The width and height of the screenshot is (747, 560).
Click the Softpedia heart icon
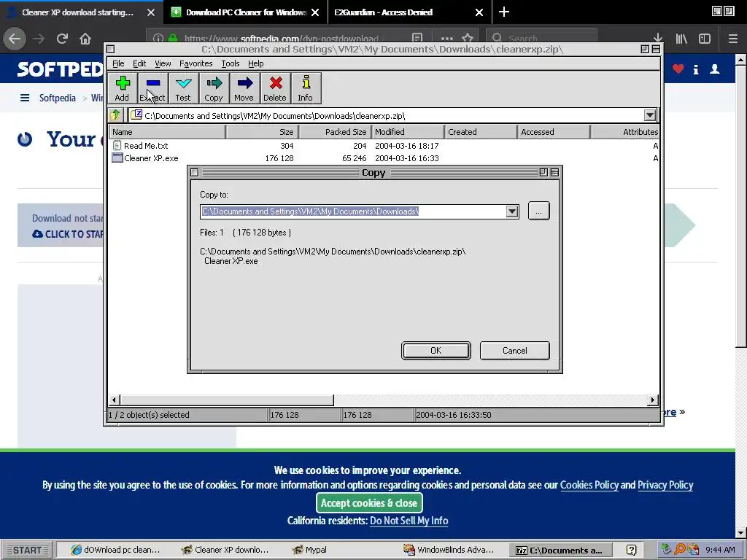[x=678, y=69]
